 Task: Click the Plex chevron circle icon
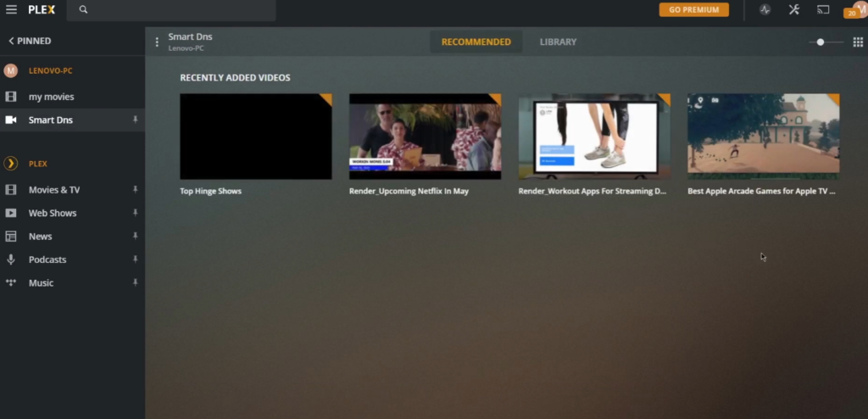10,164
